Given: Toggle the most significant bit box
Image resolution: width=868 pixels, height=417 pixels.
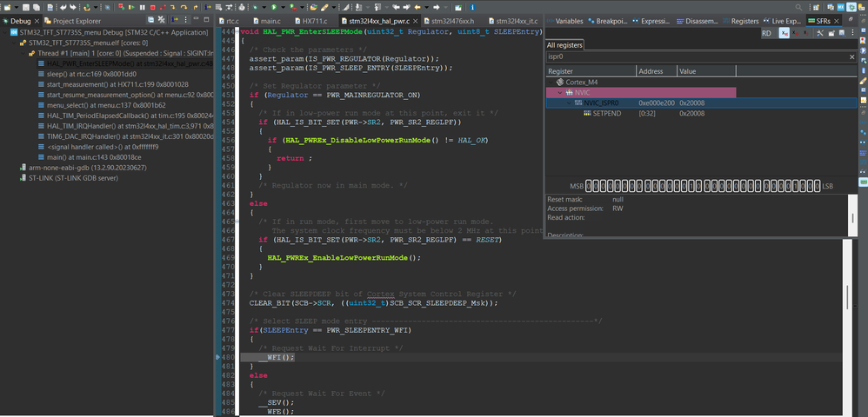Looking at the screenshot, I should click(x=589, y=186).
